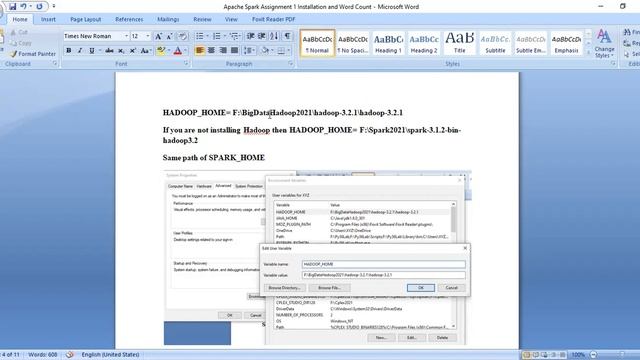Click the 'Same path of SPARK_HOME' text line

[214, 158]
